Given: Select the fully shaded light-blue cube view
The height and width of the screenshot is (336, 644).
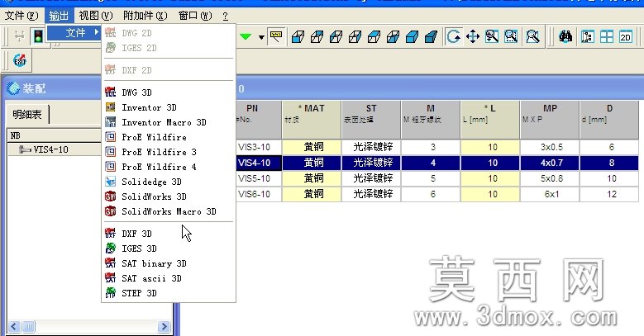Looking at the screenshot, I should tap(412, 37).
